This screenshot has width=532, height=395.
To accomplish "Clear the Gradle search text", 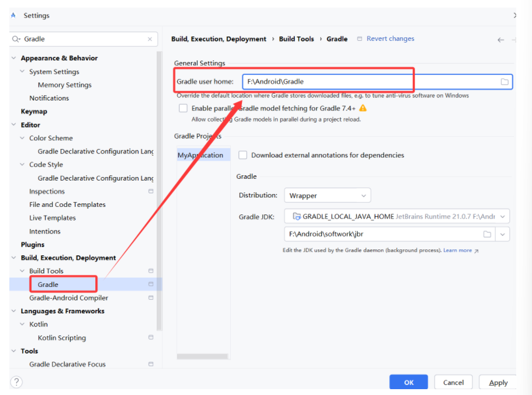I will pyautogui.click(x=150, y=39).
